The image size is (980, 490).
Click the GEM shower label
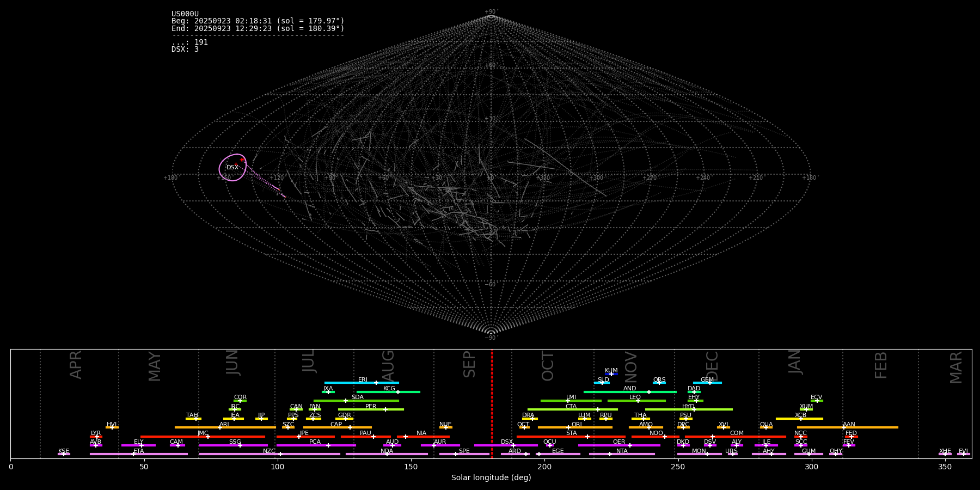point(707,380)
